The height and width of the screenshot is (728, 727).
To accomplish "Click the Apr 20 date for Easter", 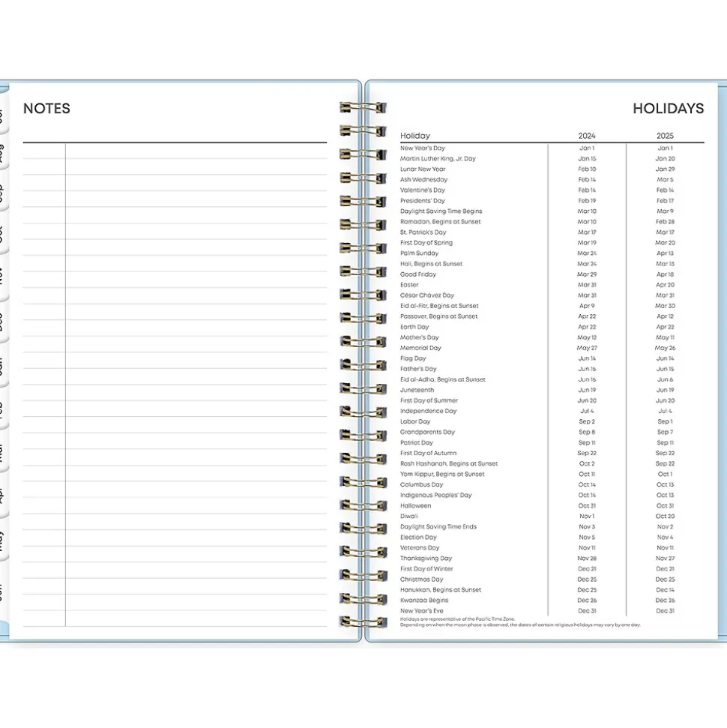I will coord(665,285).
